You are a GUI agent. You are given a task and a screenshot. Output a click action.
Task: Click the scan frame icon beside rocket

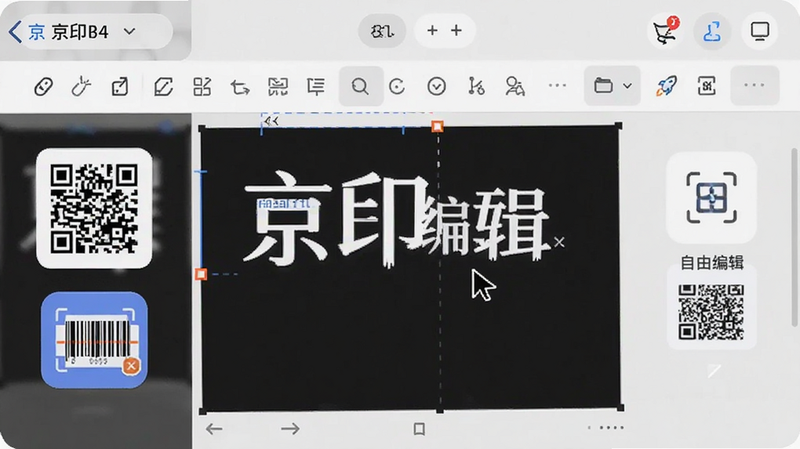pyautogui.click(x=707, y=86)
